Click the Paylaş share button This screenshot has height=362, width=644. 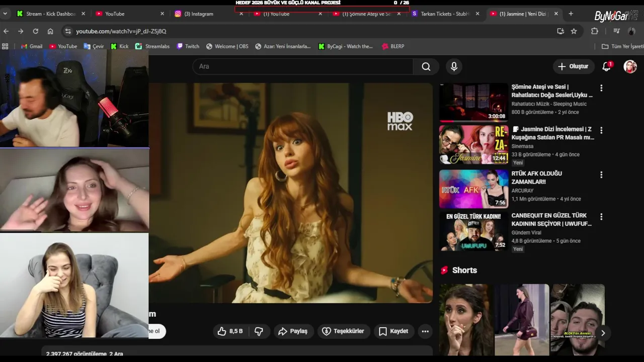coord(293,331)
